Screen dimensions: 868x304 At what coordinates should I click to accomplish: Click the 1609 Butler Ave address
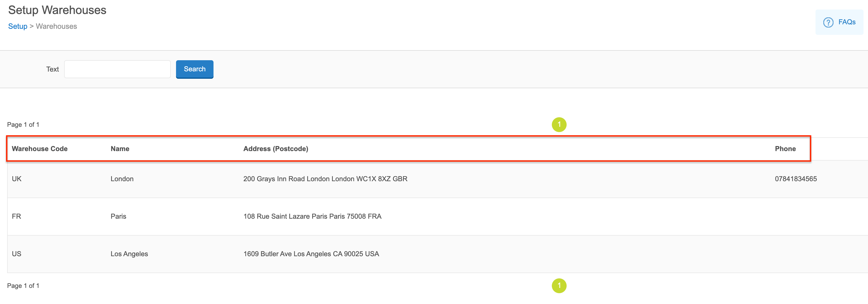click(311, 254)
